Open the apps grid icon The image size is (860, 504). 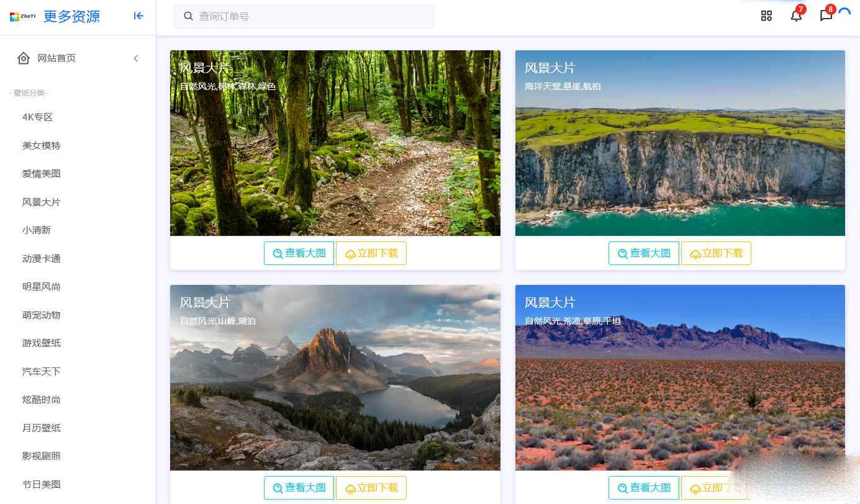click(766, 16)
